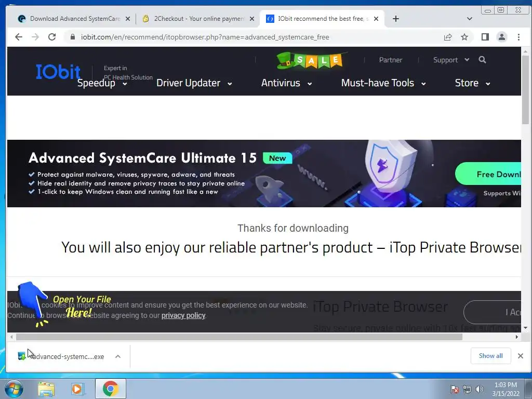The image size is (532, 399).
Task: Click scroll down arrow of page scrollbar
Action: (526, 328)
